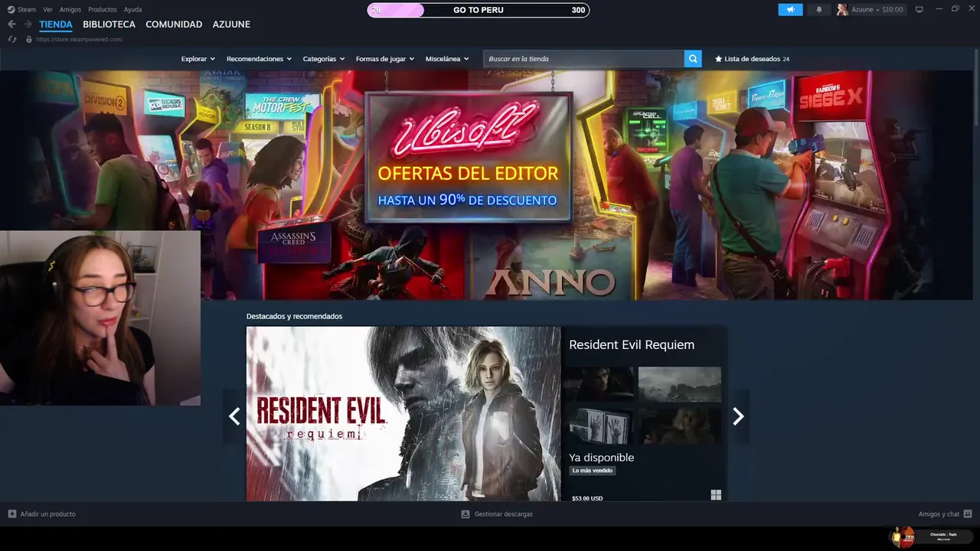This screenshot has height=551, width=980.
Task: Click the Ya disponible label
Action: point(601,458)
